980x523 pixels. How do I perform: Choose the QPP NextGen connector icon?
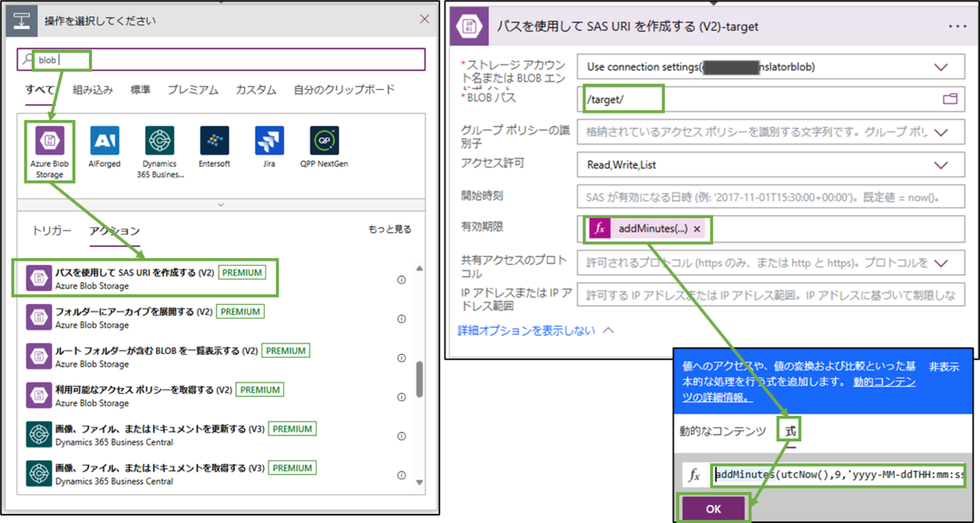click(x=324, y=141)
